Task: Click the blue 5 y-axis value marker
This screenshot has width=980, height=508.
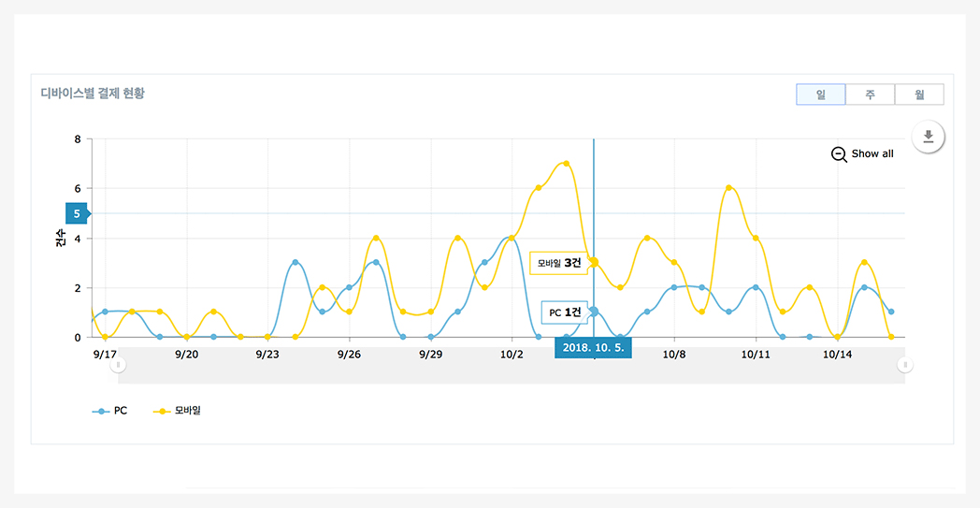Action: (x=77, y=213)
